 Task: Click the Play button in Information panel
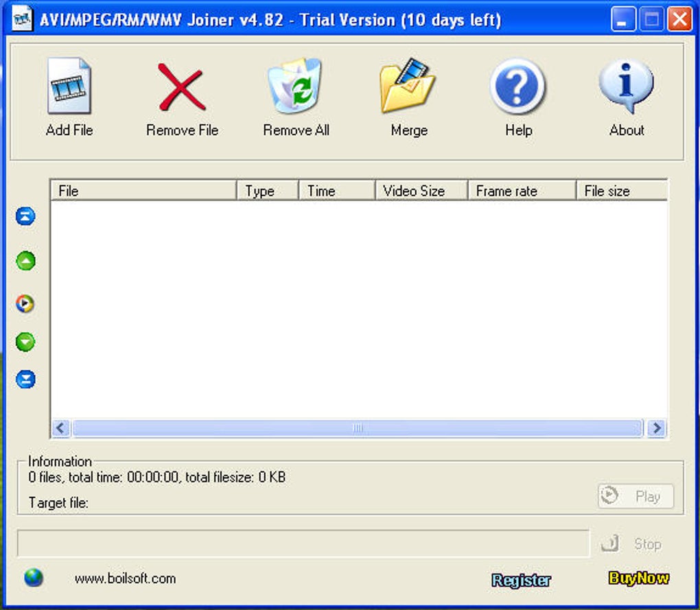pos(635,496)
